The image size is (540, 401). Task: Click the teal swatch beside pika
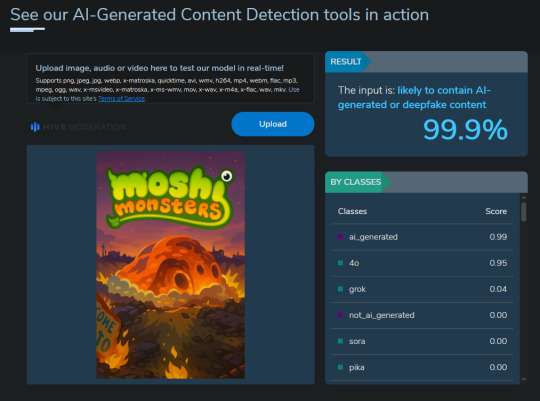coord(340,367)
